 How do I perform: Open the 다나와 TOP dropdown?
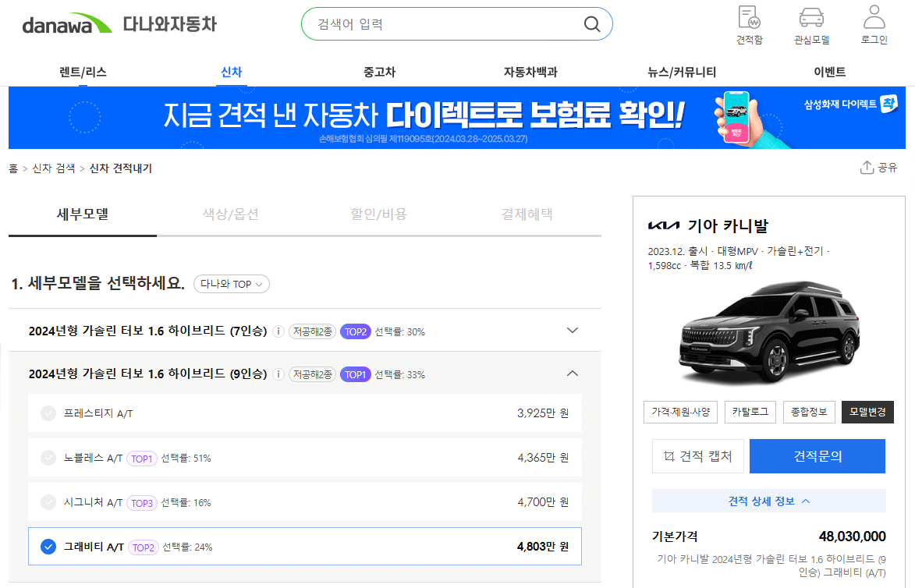coord(231,284)
